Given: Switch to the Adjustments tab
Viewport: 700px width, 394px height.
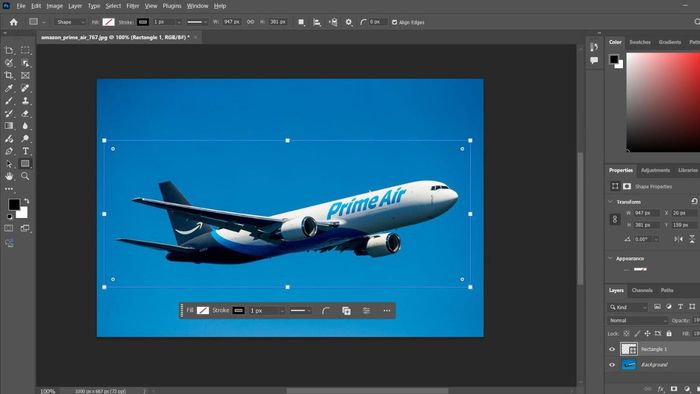Looking at the screenshot, I should pyautogui.click(x=655, y=170).
